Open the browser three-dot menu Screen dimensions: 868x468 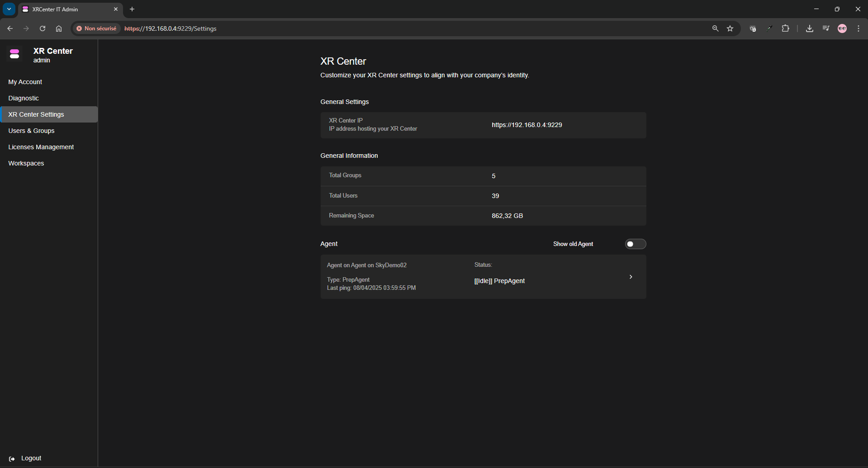(x=859, y=28)
